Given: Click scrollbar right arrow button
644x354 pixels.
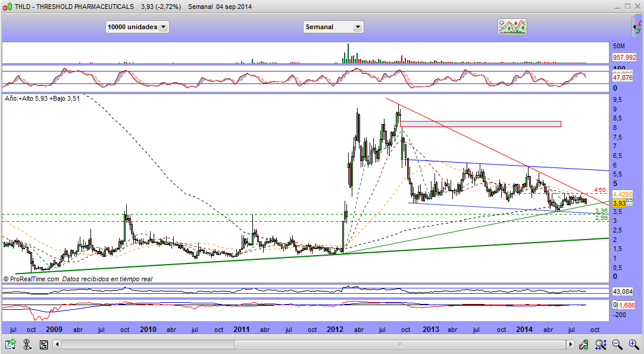Looking at the screenshot, I should tap(570, 344).
